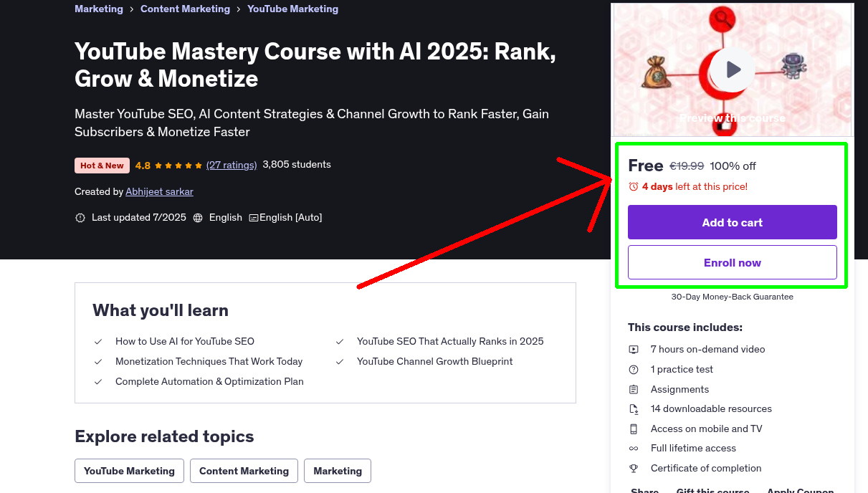Click the Last updated 7/2025 text

pos(139,218)
